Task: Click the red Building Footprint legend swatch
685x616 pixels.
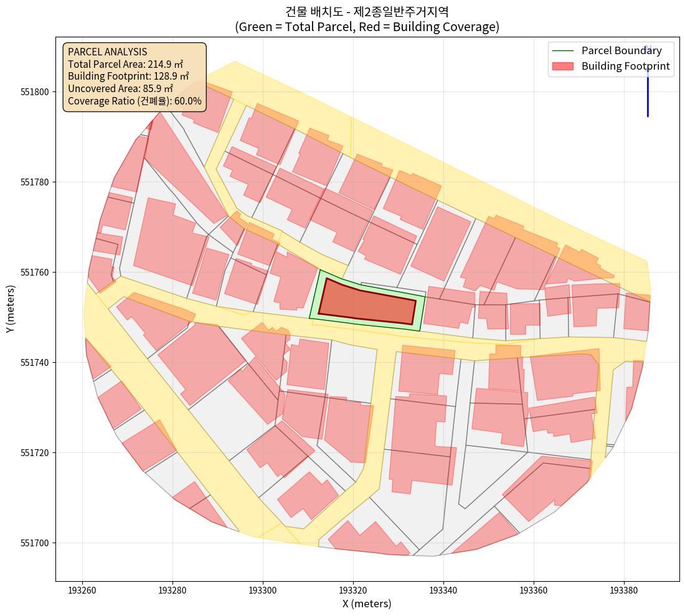Action: [563, 66]
